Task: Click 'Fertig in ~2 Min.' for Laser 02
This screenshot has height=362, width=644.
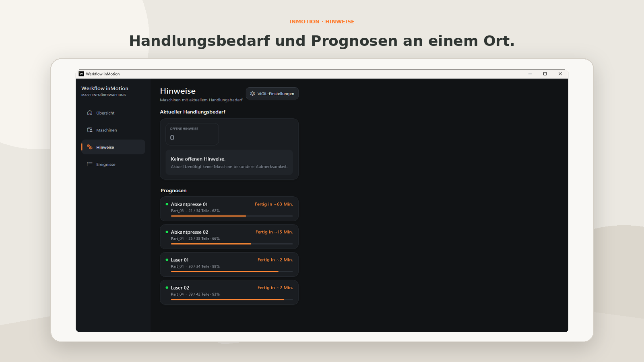Action: click(x=275, y=288)
